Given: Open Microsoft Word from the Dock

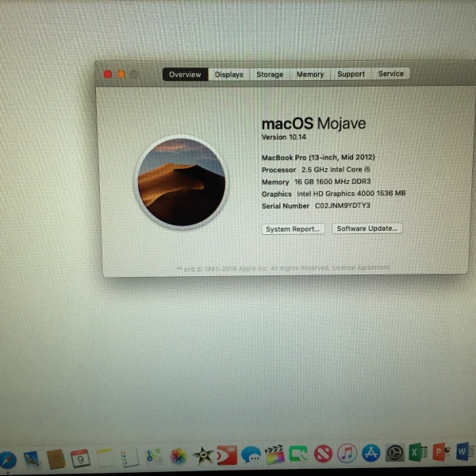Looking at the screenshot, I should 466,451.
